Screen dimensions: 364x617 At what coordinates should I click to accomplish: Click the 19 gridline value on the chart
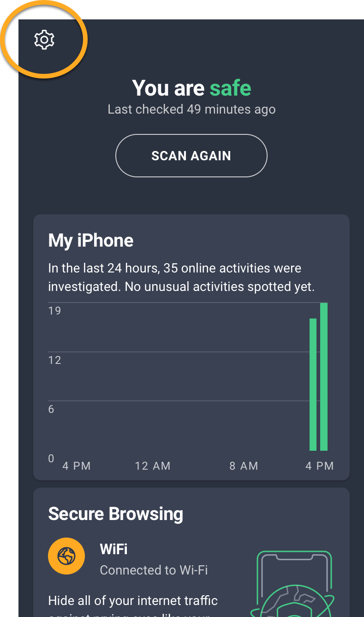pyautogui.click(x=54, y=310)
